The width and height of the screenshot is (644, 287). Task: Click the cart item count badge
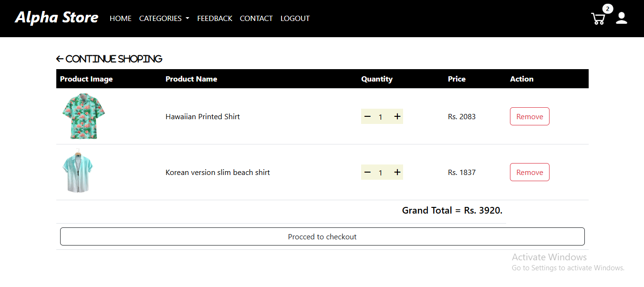click(x=607, y=9)
